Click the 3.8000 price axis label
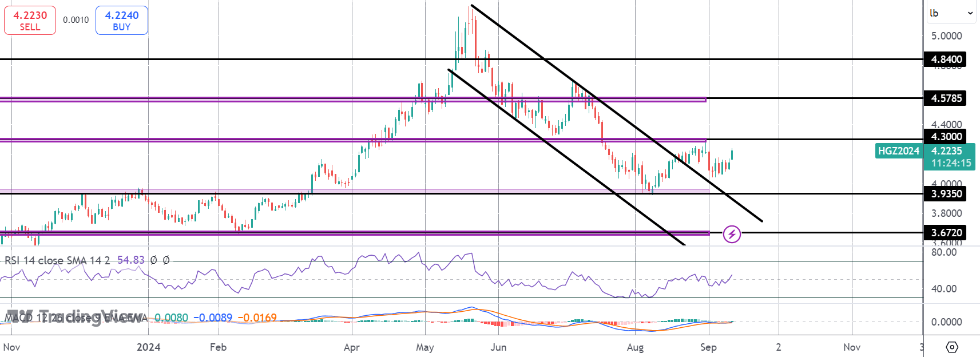Image resolution: width=980 pixels, height=357 pixels. pos(946,213)
